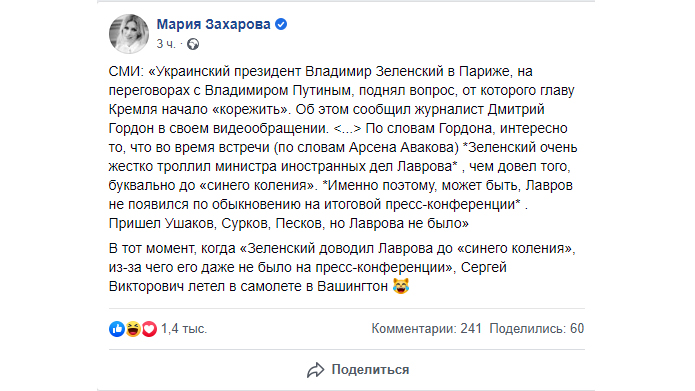Click the 'Поделиться' share button

coord(358,370)
